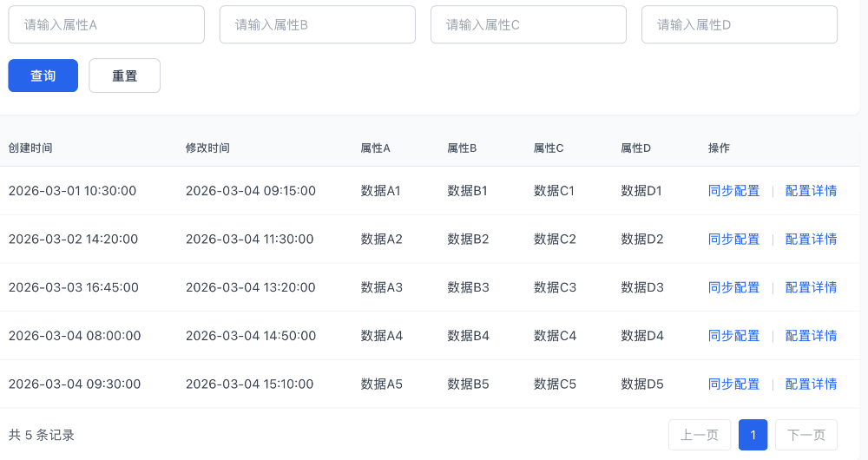Click the 操作 column header
The height and width of the screenshot is (460, 868).
click(719, 148)
